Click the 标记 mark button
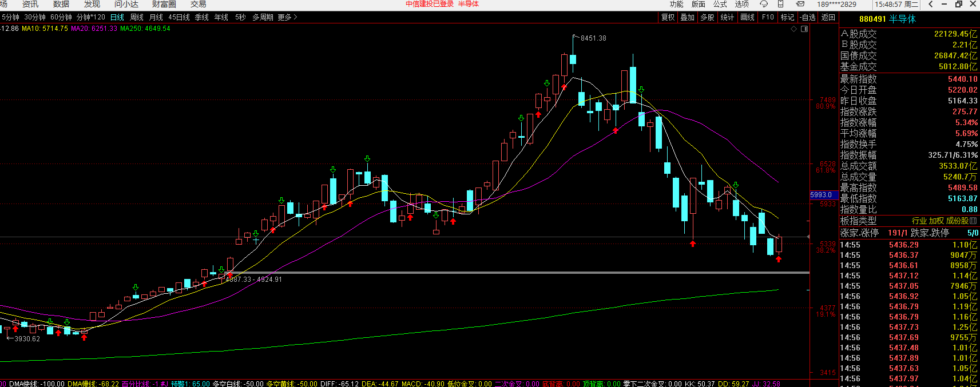This screenshot has width=980, height=387. pos(788,17)
